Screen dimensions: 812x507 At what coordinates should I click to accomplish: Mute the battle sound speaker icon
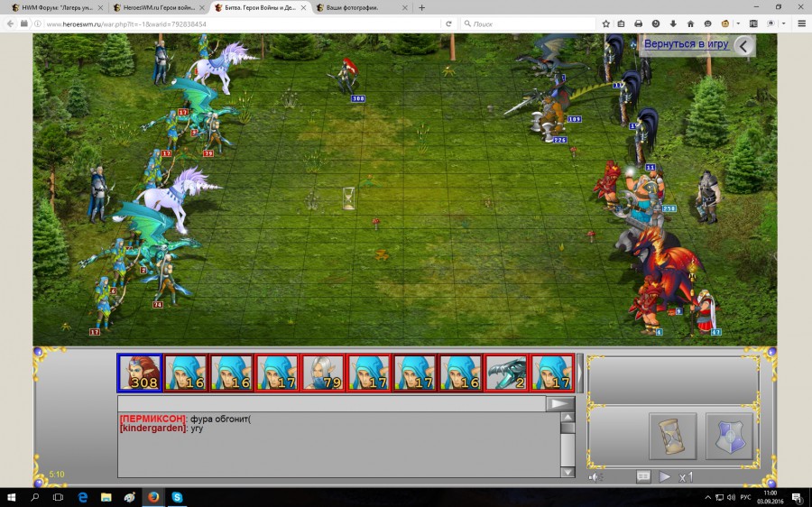tap(595, 477)
